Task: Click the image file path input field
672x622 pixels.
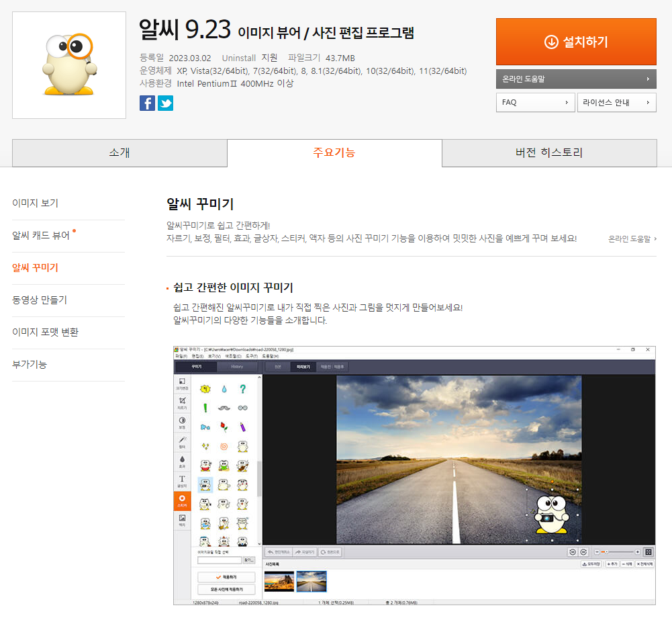Action: (220, 560)
